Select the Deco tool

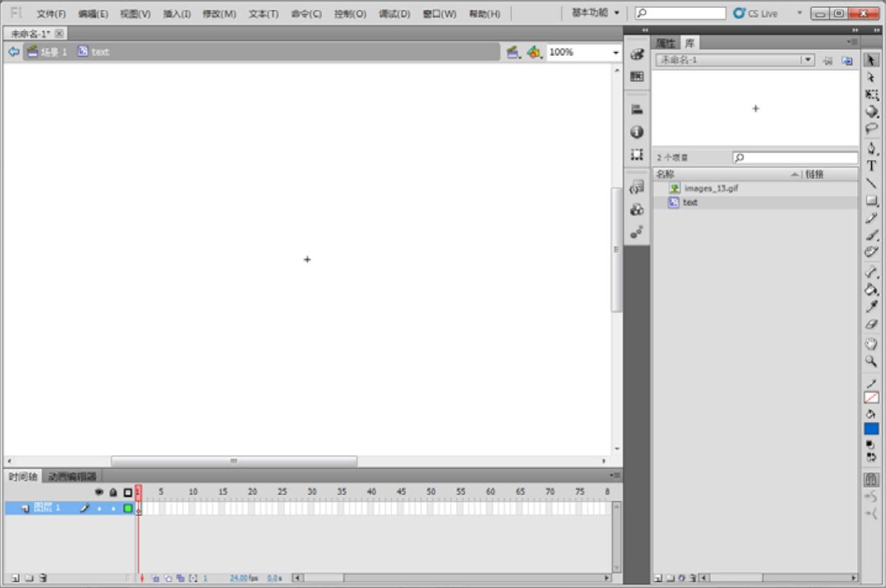click(x=871, y=251)
